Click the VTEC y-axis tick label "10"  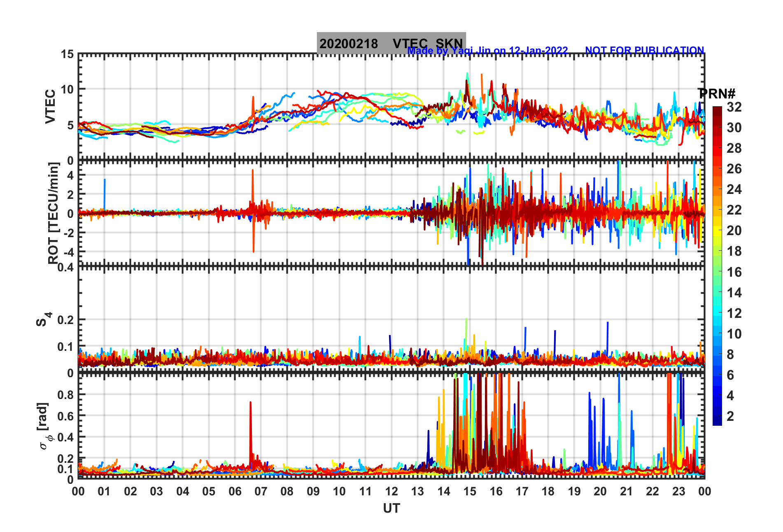pyautogui.click(x=68, y=89)
